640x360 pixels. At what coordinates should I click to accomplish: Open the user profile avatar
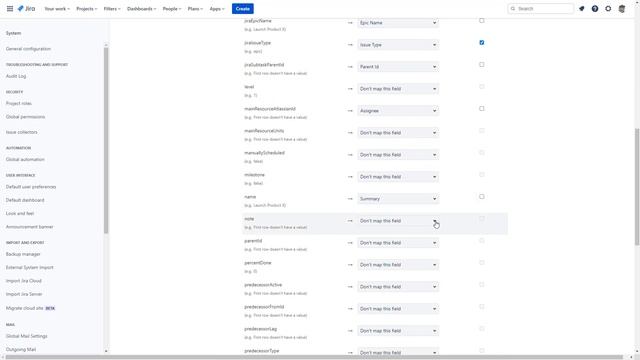(x=622, y=9)
